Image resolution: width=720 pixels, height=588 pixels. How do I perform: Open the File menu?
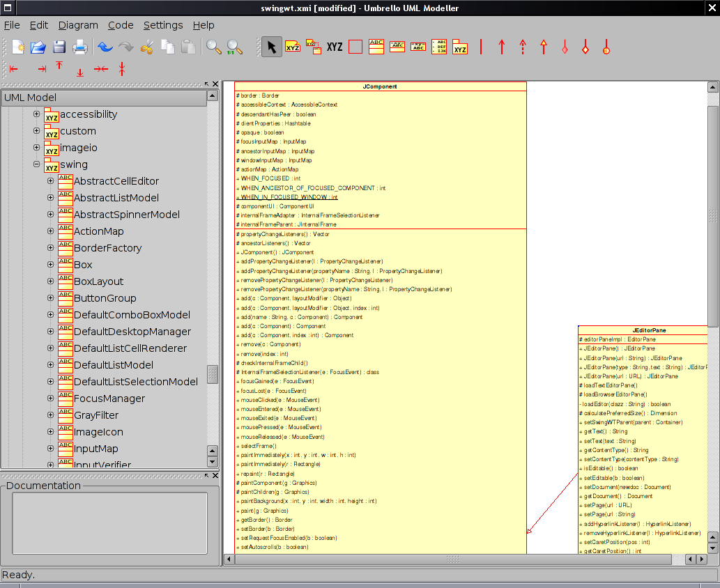pos(12,25)
